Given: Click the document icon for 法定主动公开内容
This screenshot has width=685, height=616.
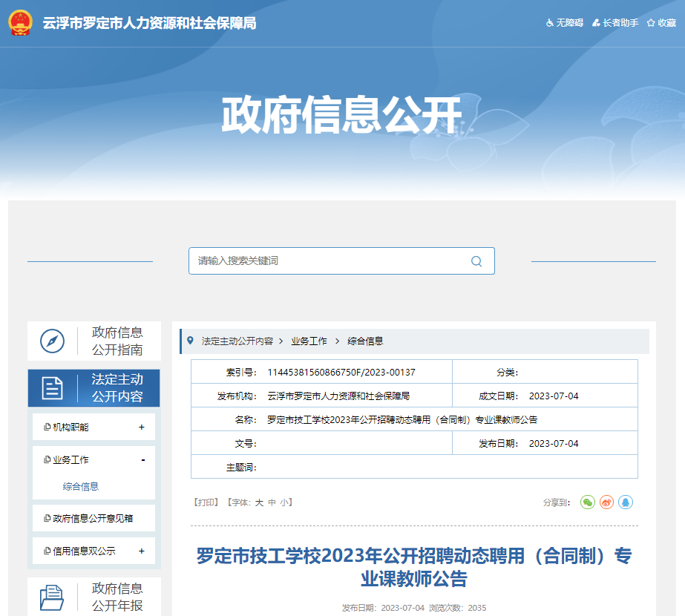Looking at the screenshot, I should click(53, 387).
